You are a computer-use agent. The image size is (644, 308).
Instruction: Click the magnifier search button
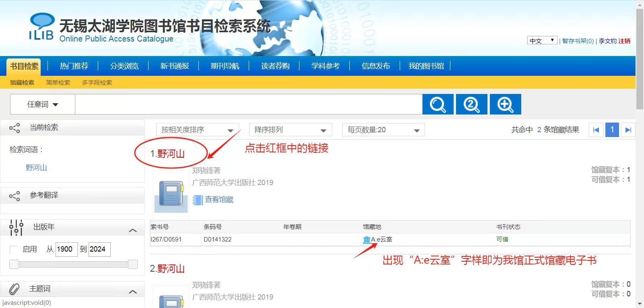coord(438,104)
